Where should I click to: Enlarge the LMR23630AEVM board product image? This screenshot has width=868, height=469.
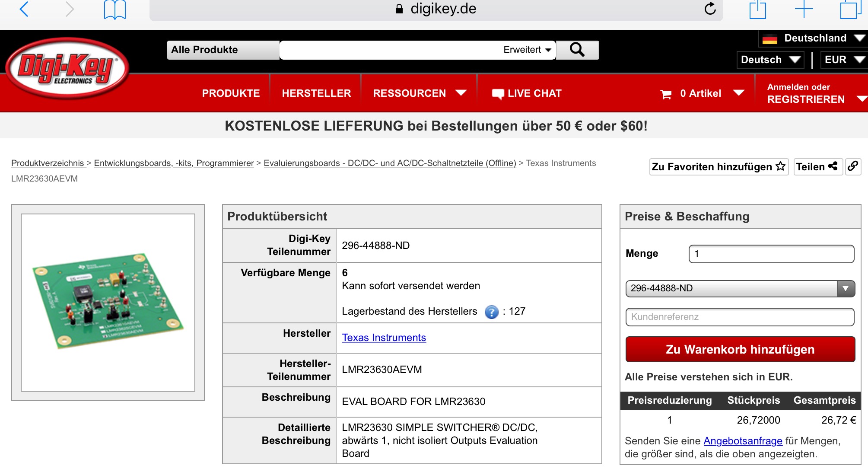(x=108, y=302)
